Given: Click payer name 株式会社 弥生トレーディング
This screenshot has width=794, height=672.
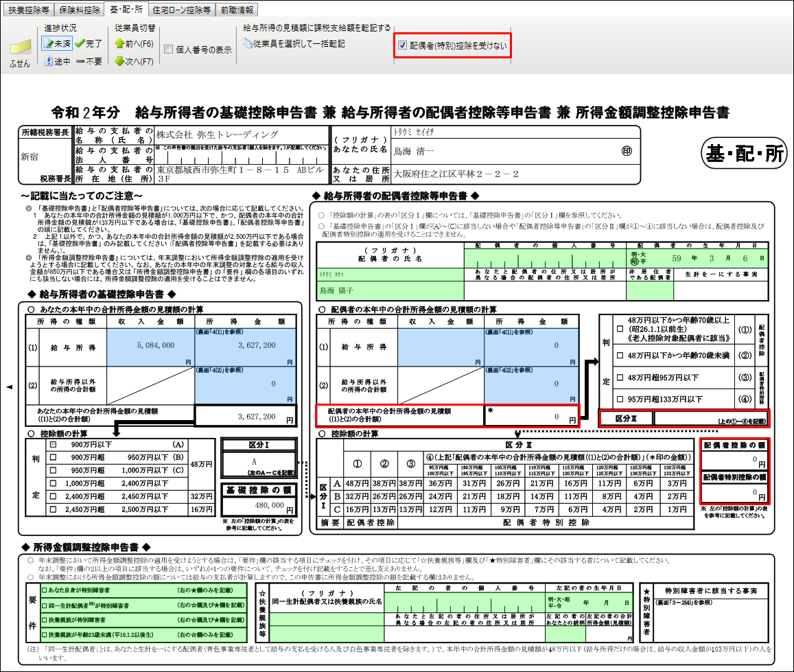Looking at the screenshot, I should coord(218,135).
